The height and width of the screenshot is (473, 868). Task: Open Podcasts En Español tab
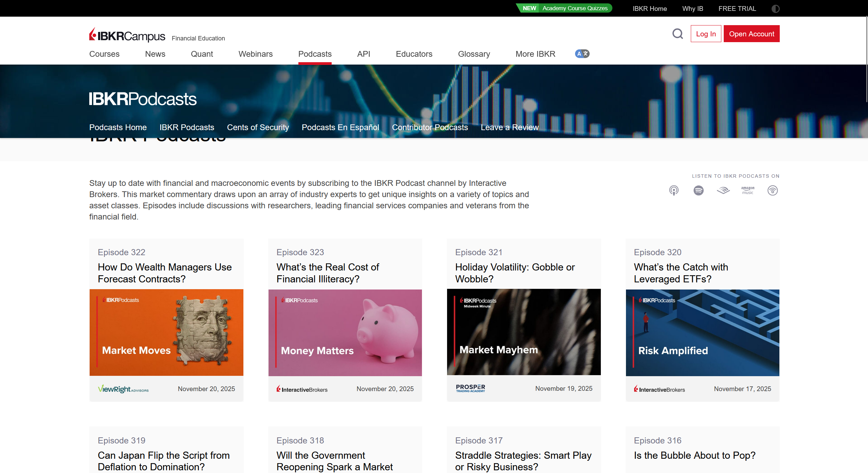coord(340,127)
